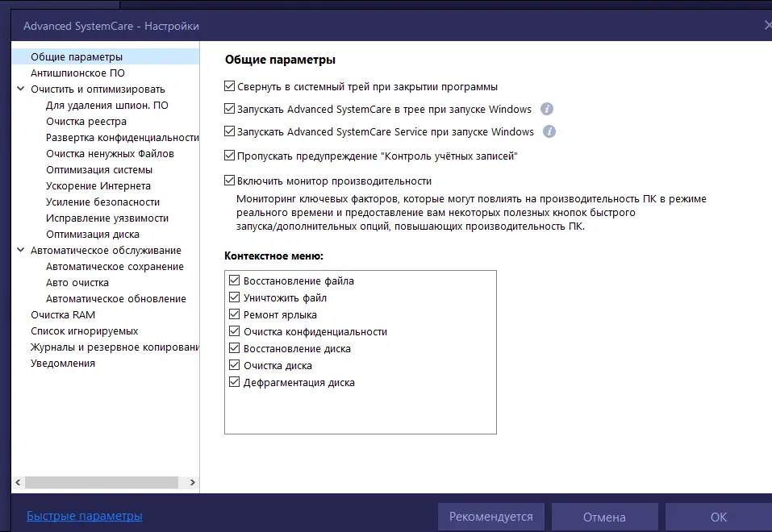Disable "Дефрагментация диска" context menu option
The width and height of the screenshot is (772, 532).
(235, 382)
